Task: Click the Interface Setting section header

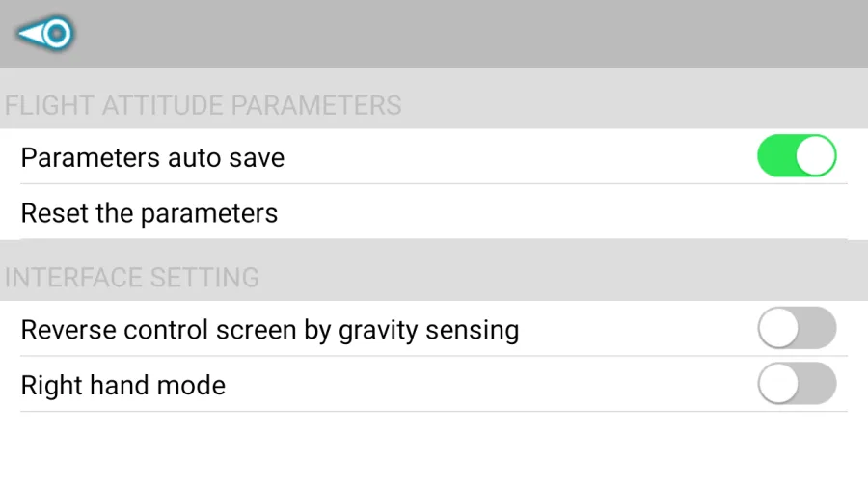Action: (132, 277)
